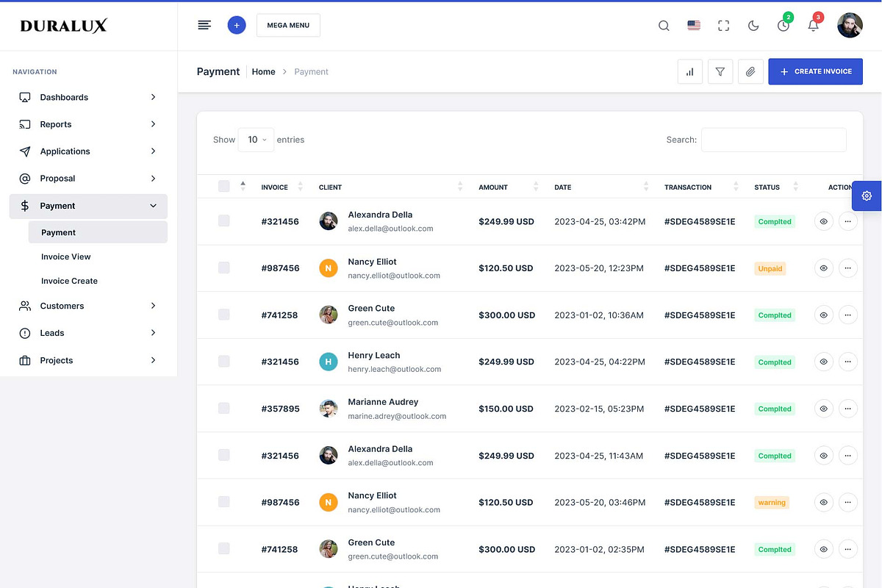
Task: Open more options for Nancy Elliot Unpaid row
Action: point(848,268)
